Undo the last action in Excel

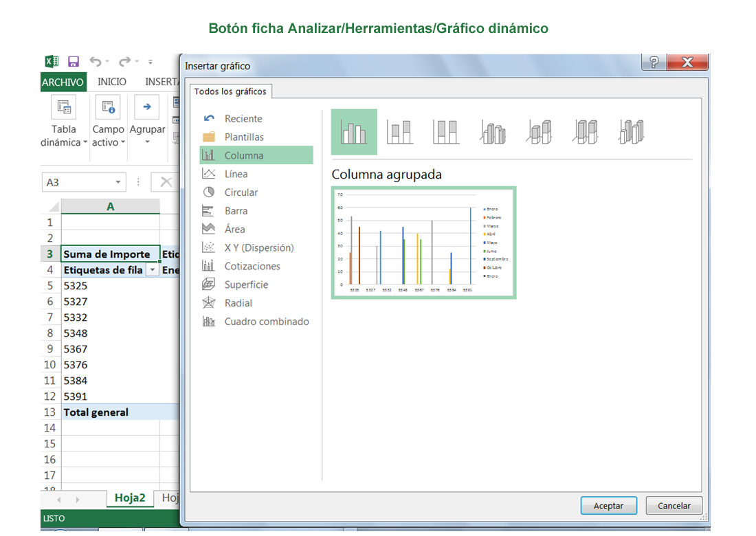tap(96, 61)
